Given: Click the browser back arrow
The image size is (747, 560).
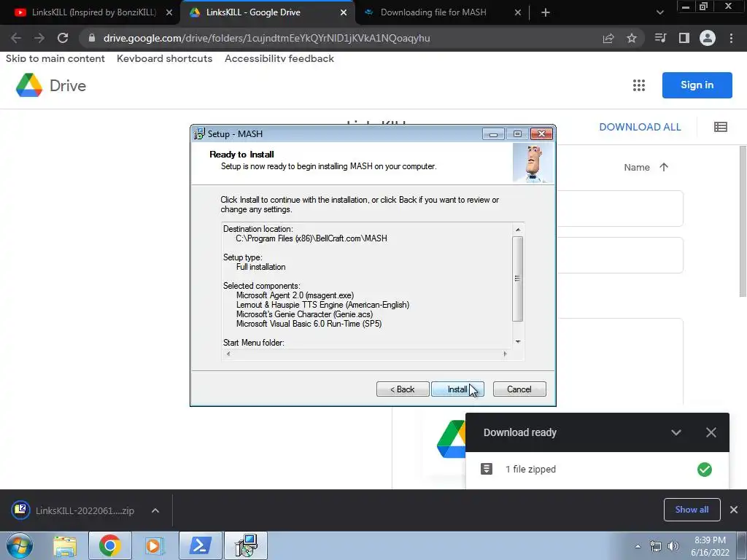Looking at the screenshot, I should tap(16, 38).
